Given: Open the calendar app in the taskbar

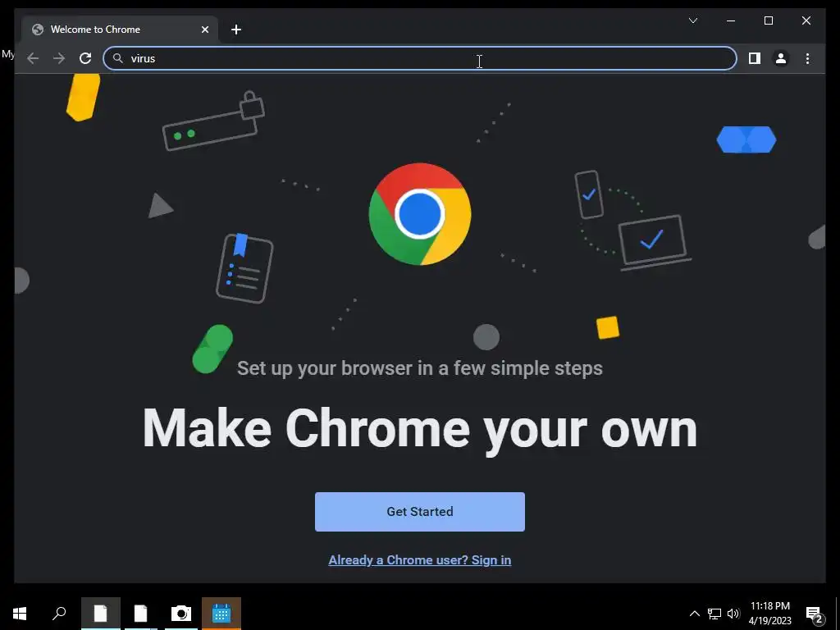Looking at the screenshot, I should (x=221, y=614).
